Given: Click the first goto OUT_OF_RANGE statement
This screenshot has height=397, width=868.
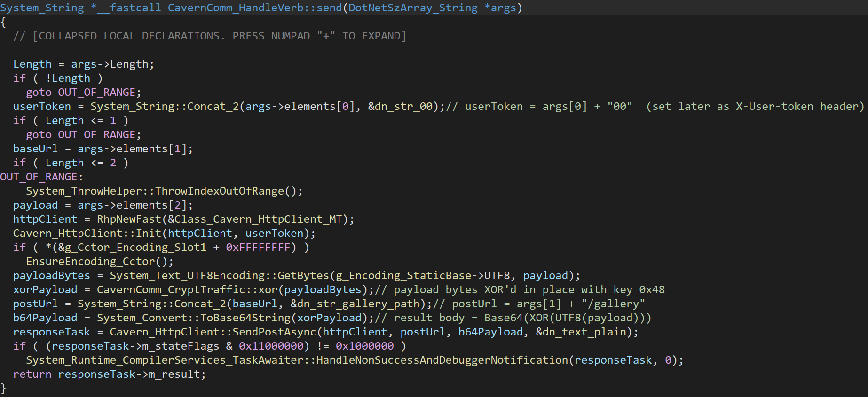Looking at the screenshot, I should point(83,93).
